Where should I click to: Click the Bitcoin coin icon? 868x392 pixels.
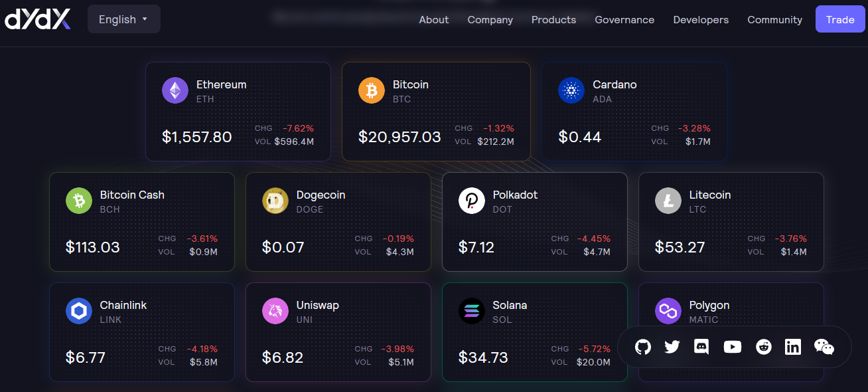[x=372, y=90]
